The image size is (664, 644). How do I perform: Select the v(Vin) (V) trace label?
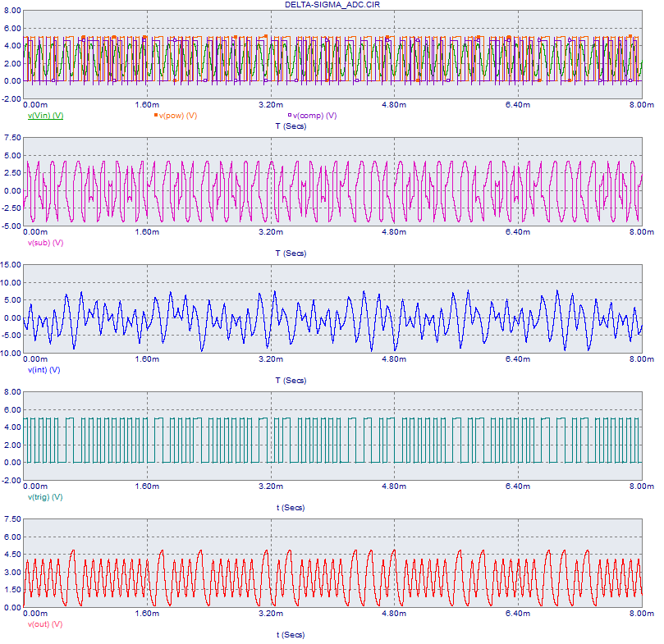[x=45, y=116]
